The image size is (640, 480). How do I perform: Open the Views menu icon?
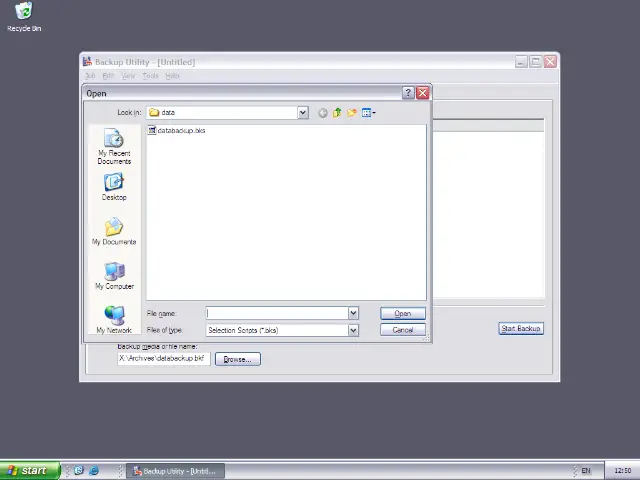[x=368, y=113]
